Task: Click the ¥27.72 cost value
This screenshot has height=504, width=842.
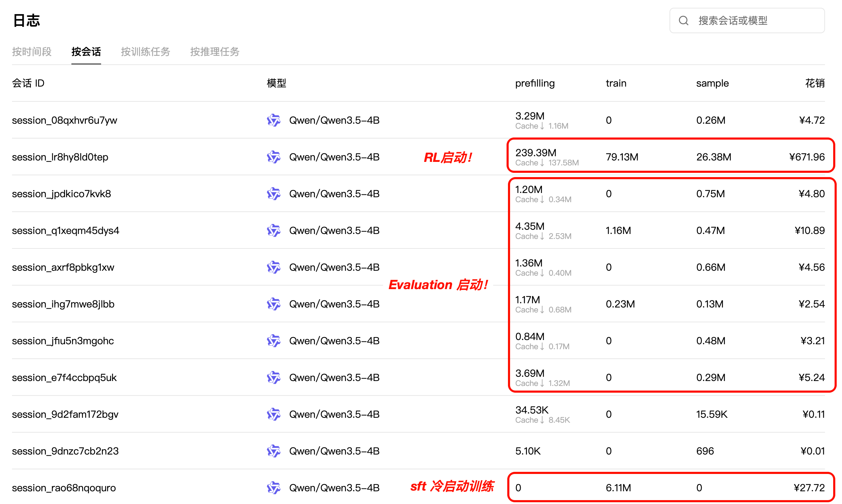Action: [x=809, y=488]
